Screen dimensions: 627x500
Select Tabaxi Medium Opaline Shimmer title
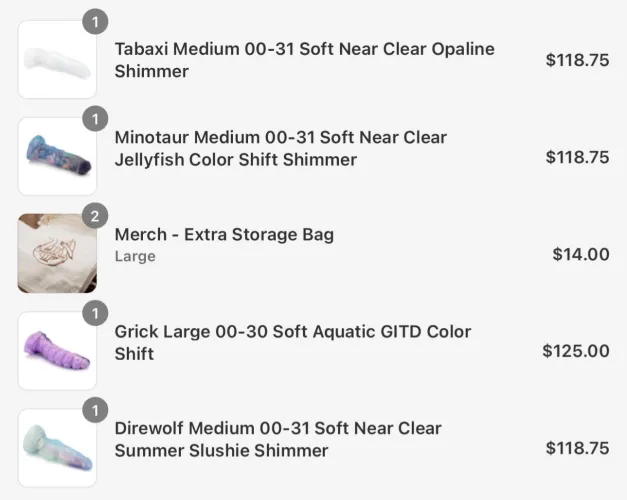305,60
